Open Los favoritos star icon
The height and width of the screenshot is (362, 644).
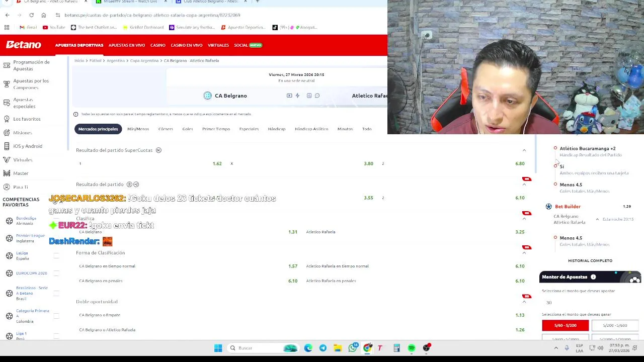(7, 119)
